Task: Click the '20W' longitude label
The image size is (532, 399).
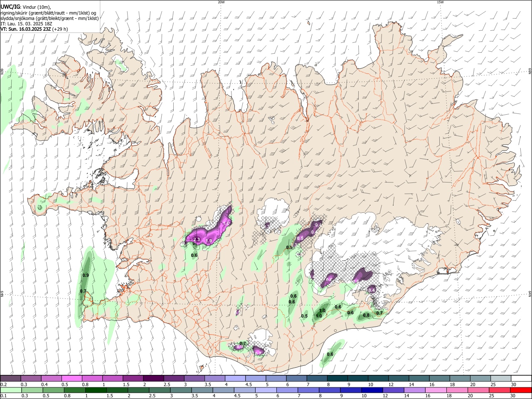Action: 222,2
